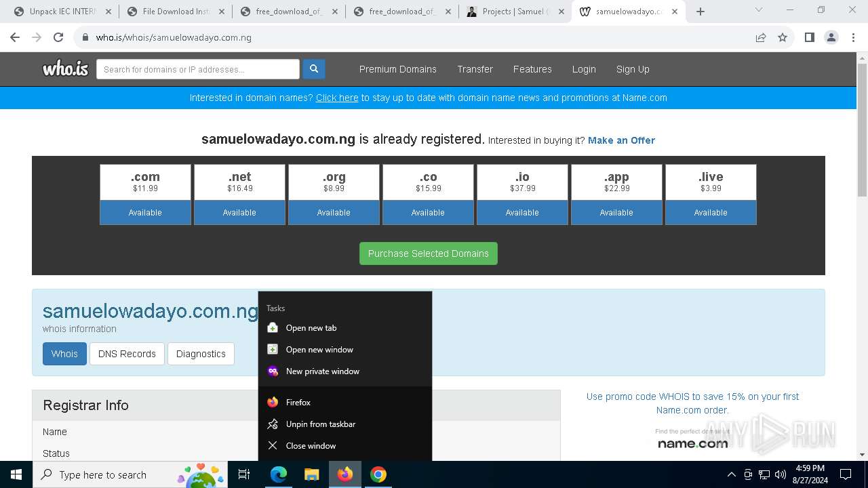The image size is (868, 488).
Task: Open Transfer in navigation bar
Action: (x=475, y=69)
